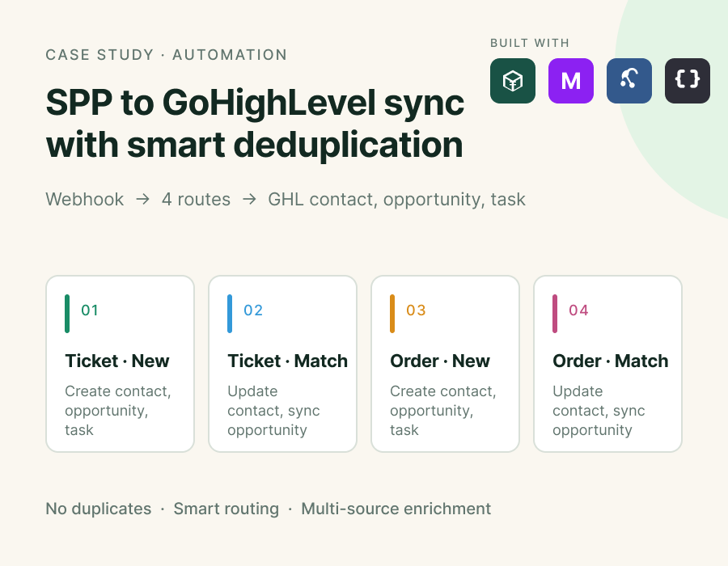This screenshot has width=728, height=566.
Task: Click the arrow after Webhook
Action: pyautogui.click(x=142, y=200)
